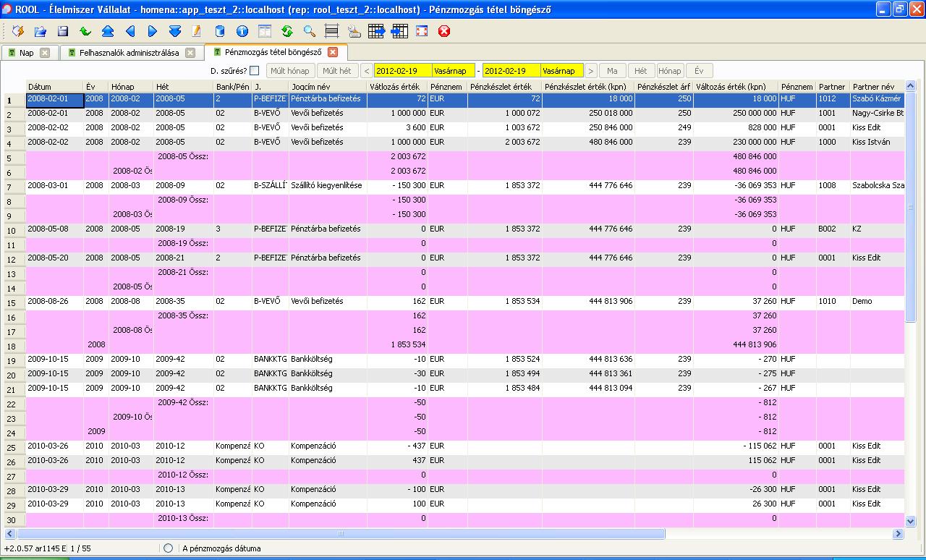
Task: Click the save floppy disk icon
Action: point(63,31)
